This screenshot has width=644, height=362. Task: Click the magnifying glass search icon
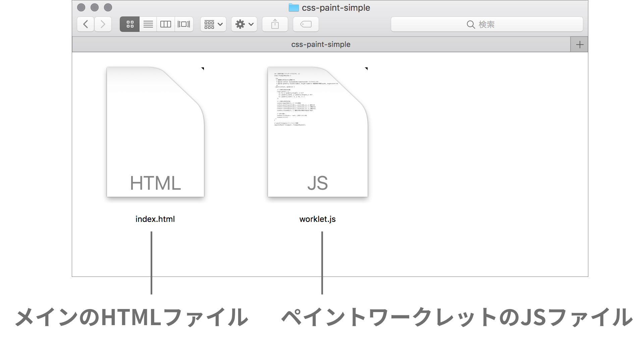(471, 24)
